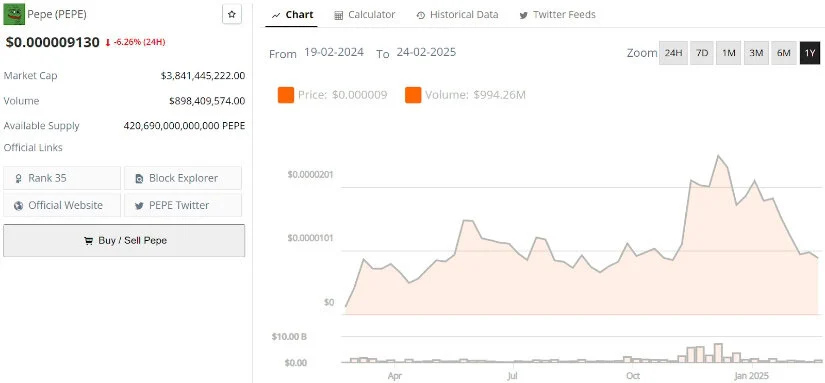Switch to the Chart tab
The width and height of the screenshot is (825, 383).
(x=292, y=15)
